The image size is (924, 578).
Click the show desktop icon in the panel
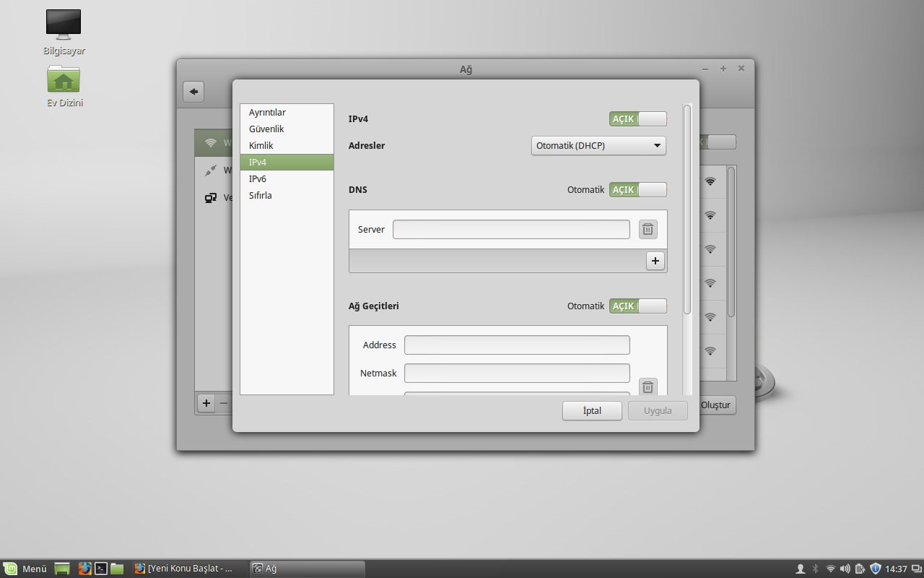tap(62, 569)
